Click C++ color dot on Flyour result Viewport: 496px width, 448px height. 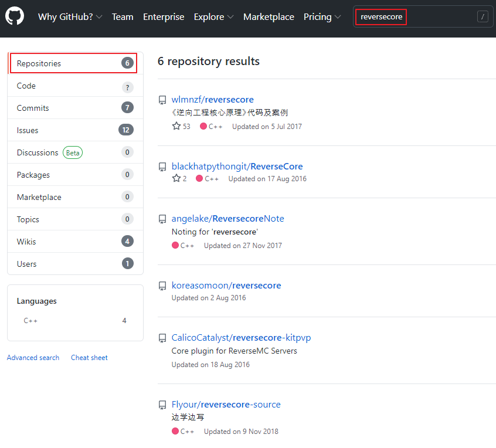pos(175,431)
